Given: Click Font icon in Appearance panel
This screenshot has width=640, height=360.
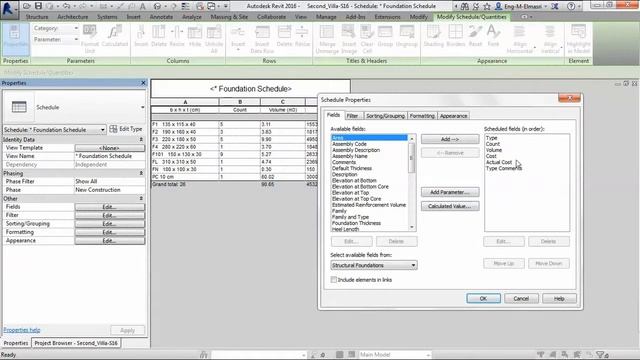Looking at the screenshot, I should point(493,36).
